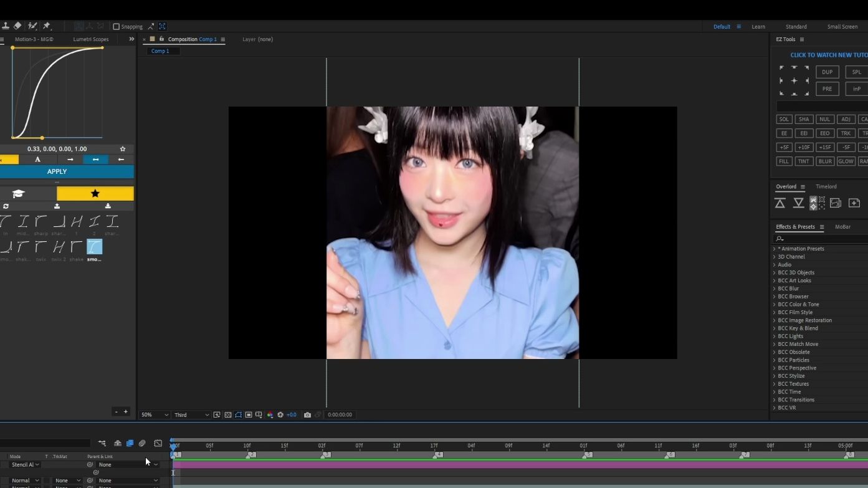The image size is (868, 488).
Task: Toggle frame blending in the timeline
Action: tap(130, 444)
